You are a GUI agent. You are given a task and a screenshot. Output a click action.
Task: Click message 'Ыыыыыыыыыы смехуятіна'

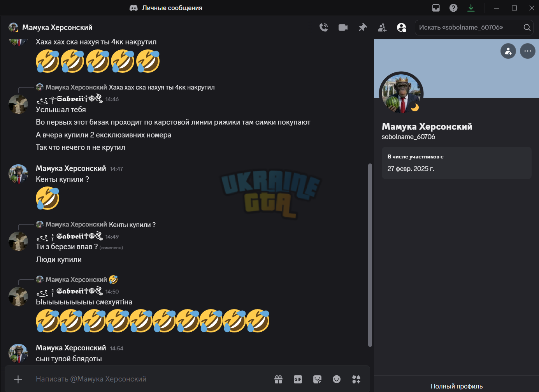(84, 302)
